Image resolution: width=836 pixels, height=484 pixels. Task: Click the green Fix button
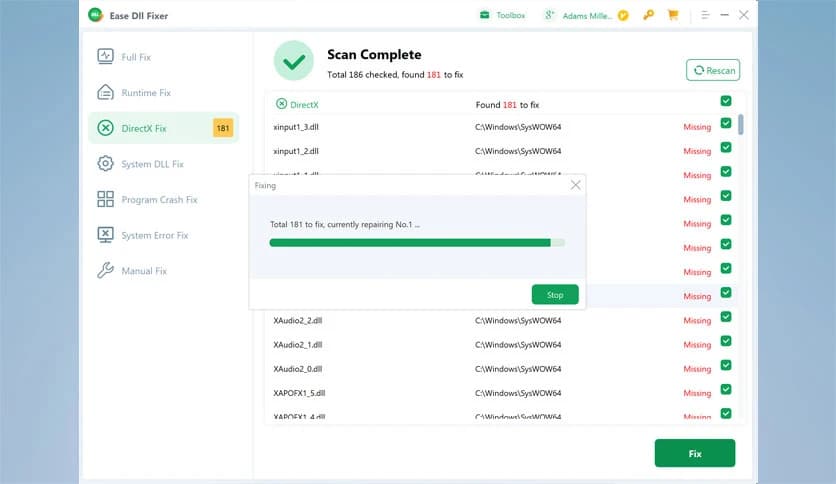[695, 453]
